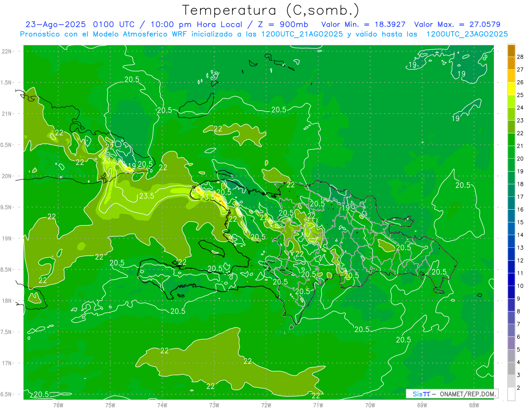Image resolution: width=532 pixels, height=411 pixels.
Task: Pick the blue swatch between 14 and 15
Action: coord(511,229)
